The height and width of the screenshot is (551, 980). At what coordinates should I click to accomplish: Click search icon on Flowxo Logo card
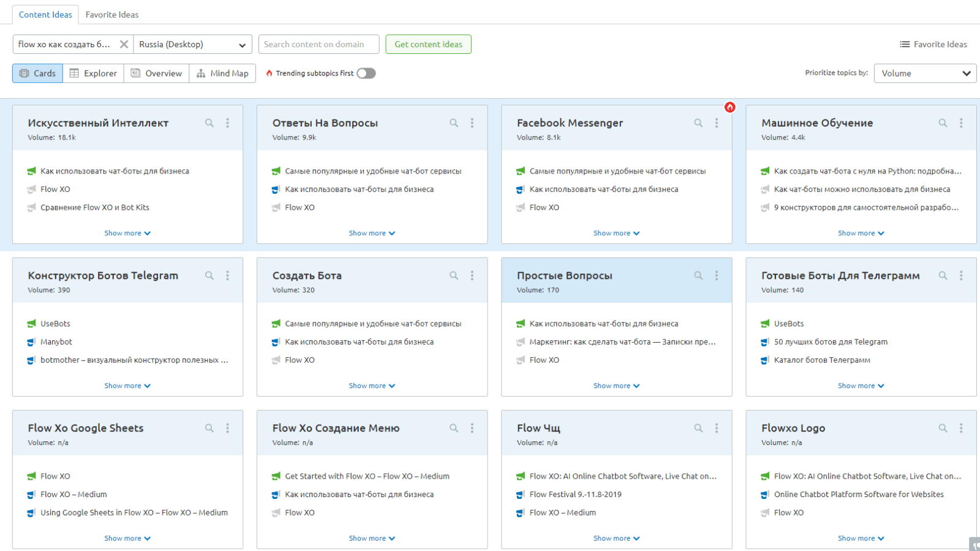click(x=943, y=428)
